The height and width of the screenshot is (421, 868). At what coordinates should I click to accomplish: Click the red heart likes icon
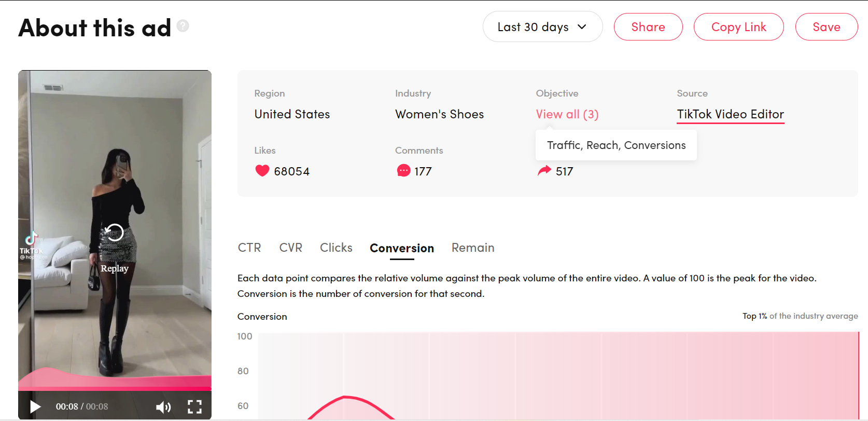coord(262,171)
